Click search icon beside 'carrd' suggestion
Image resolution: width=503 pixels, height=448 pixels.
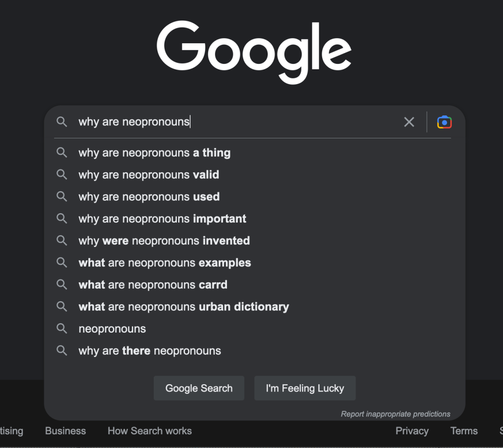62,285
